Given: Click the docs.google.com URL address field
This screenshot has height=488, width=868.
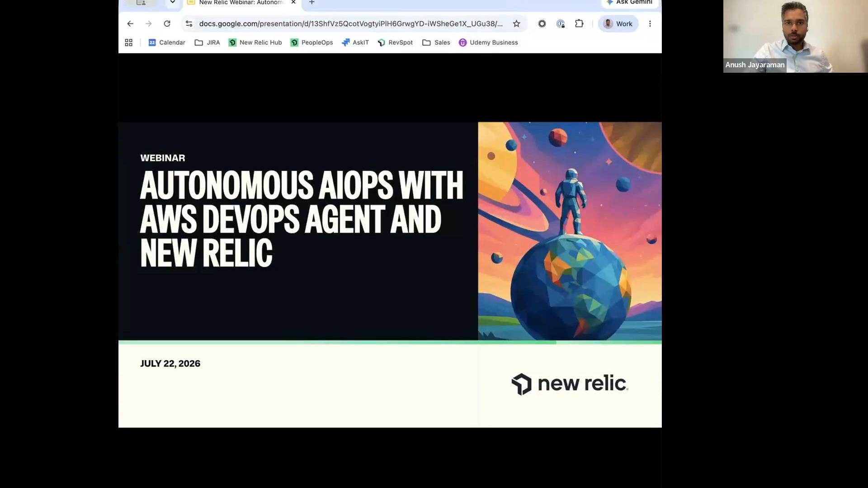Looking at the screenshot, I should 351,23.
